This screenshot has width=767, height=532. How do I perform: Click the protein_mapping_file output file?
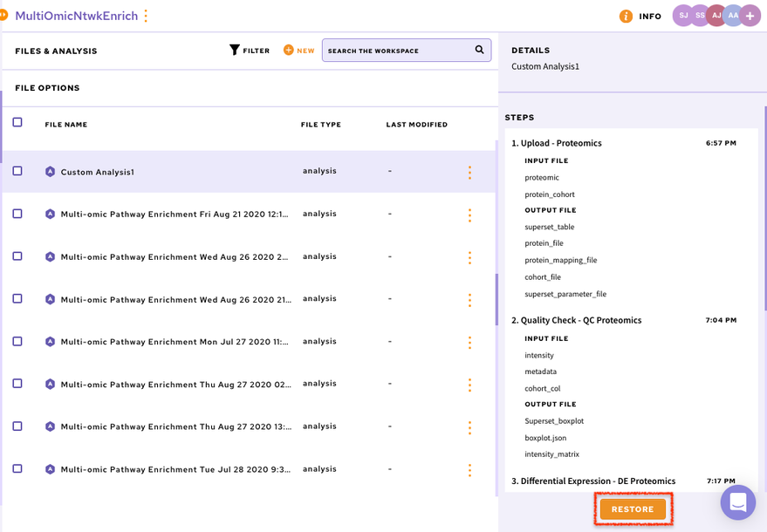561,260
